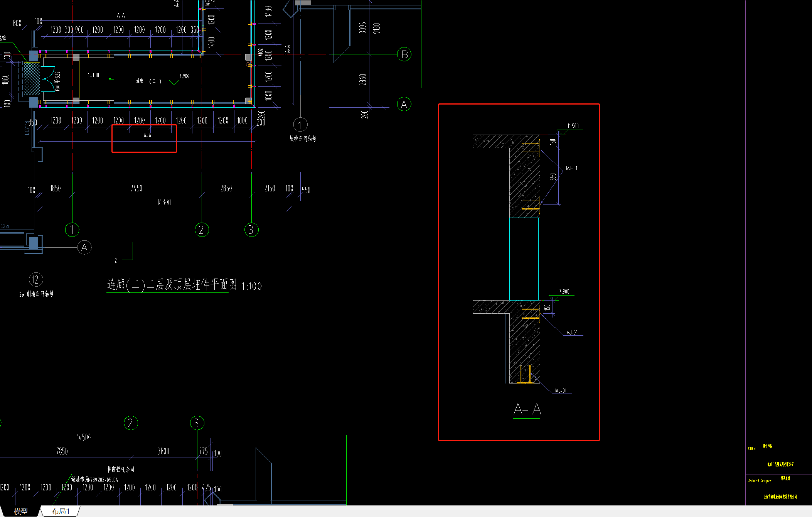
Task: Click axis bubble 1 above 质检车间轴号
Action: (300, 125)
